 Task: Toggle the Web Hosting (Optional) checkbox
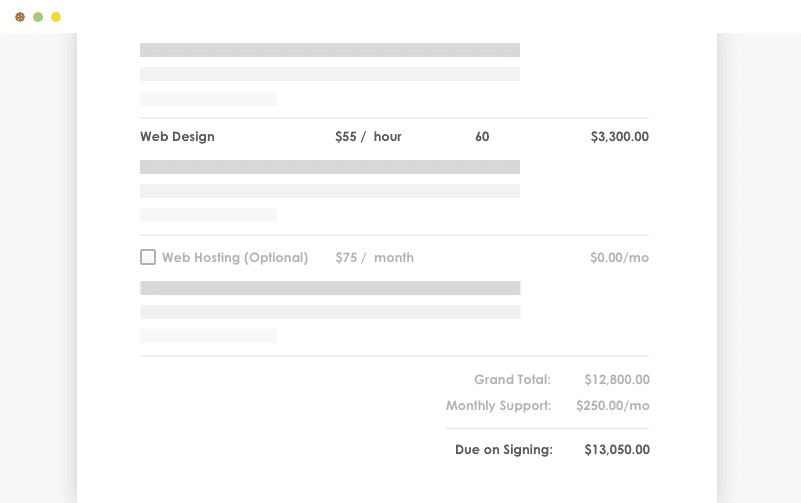(x=148, y=257)
